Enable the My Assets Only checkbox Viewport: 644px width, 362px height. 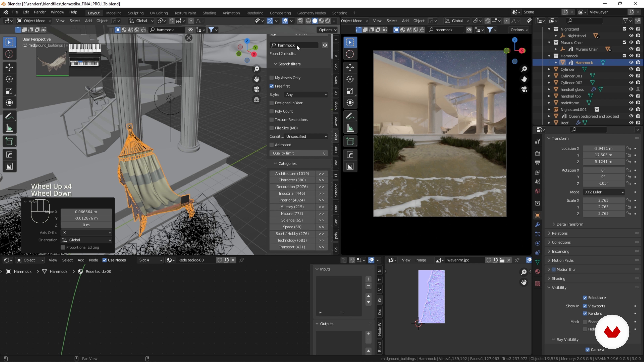[x=272, y=78]
